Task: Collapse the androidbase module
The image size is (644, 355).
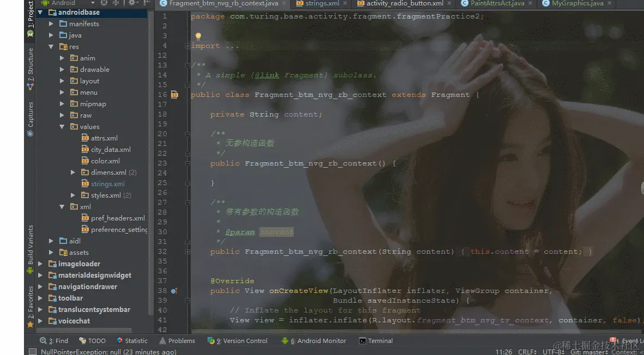Action: (40, 13)
